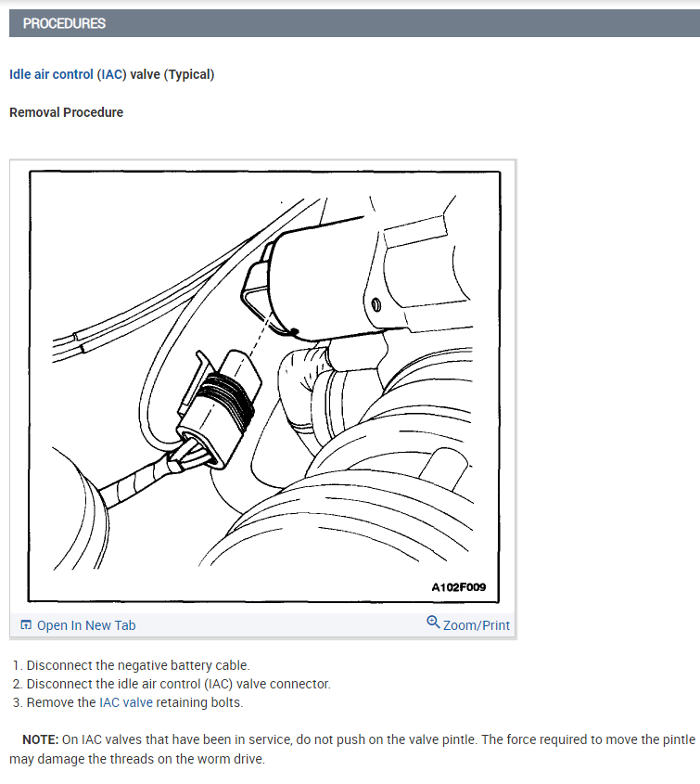Click the wiring harness in the diagram
This screenshot has width=700, height=784.
coord(135,482)
